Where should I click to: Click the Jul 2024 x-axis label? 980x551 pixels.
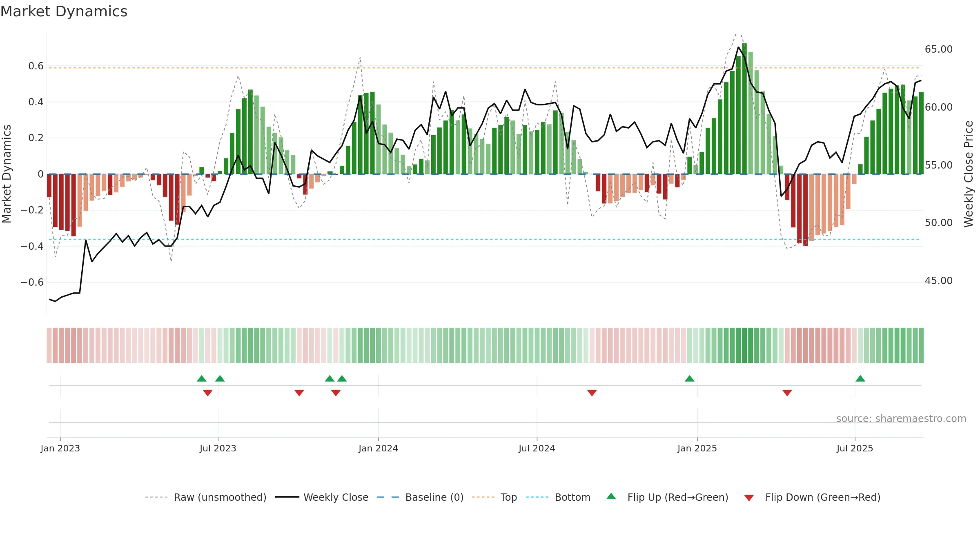pyautogui.click(x=537, y=448)
